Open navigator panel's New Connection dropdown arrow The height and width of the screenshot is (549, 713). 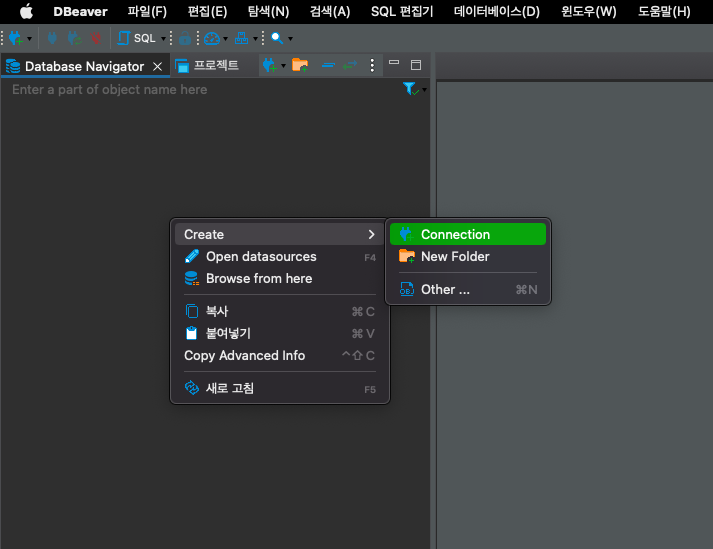click(283, 66)
